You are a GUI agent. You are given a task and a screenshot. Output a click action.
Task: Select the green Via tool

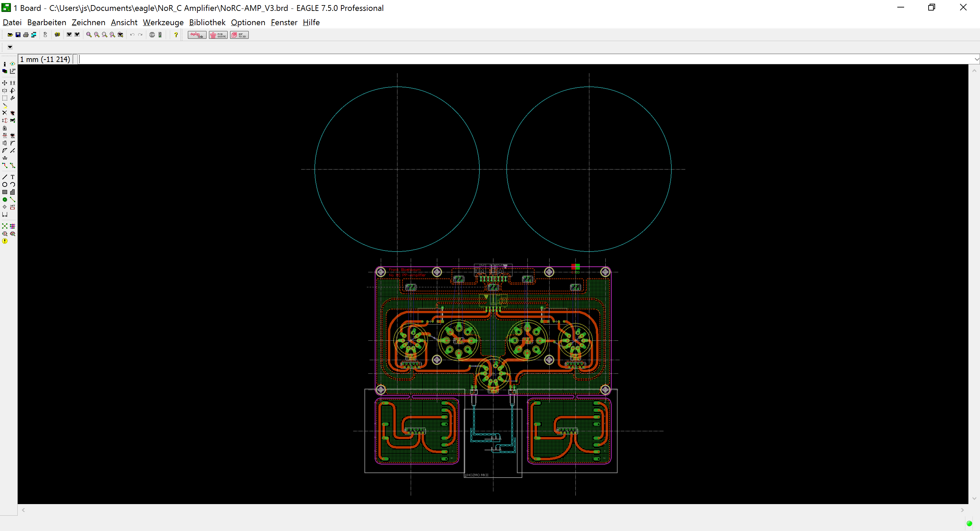click(4, 199)
